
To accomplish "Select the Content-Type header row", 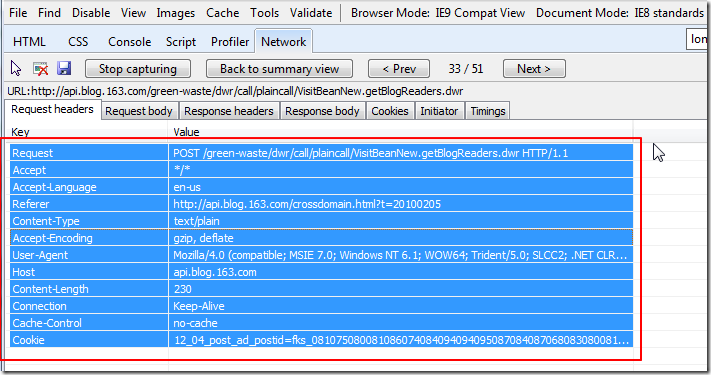I will pyautogui.click(x=321, y=221).
